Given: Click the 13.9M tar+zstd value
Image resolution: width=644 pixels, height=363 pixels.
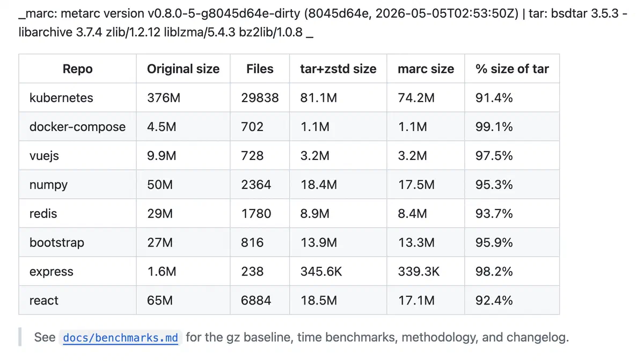Looking at the screenshot, I should (x=319, y=243).
